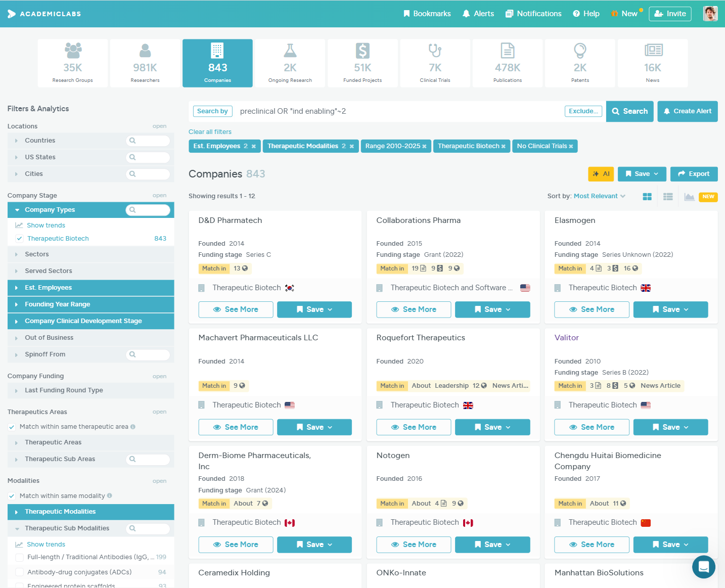
Task: Toggle open for the Locations section
Action: tap(159, 126)
